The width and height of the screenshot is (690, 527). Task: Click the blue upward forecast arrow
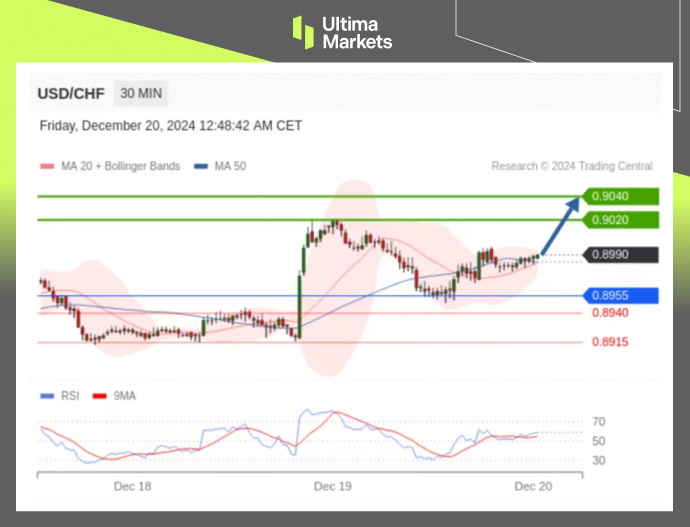click(x=561, y=225)
